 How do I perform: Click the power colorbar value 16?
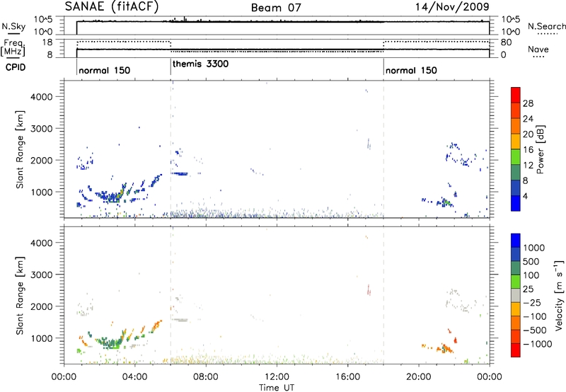(x=528, y=150)
